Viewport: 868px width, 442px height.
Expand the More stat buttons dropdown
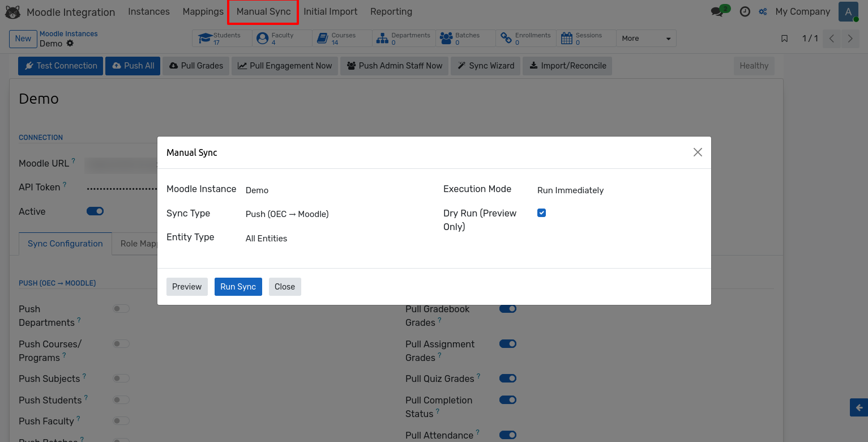(x=646, y=39)
